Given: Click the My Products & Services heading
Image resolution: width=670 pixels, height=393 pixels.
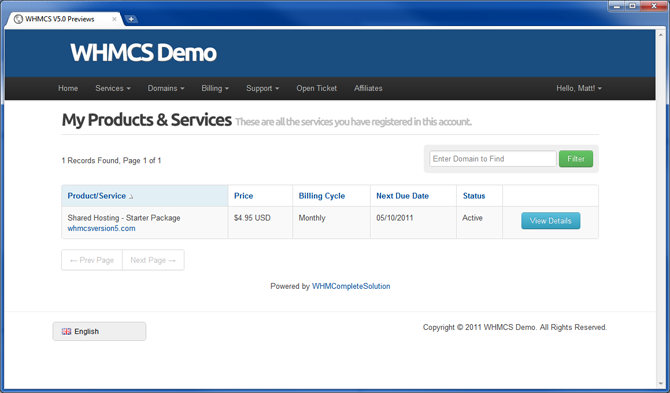Looking at the screenshot, I should [x=147, y=120].
